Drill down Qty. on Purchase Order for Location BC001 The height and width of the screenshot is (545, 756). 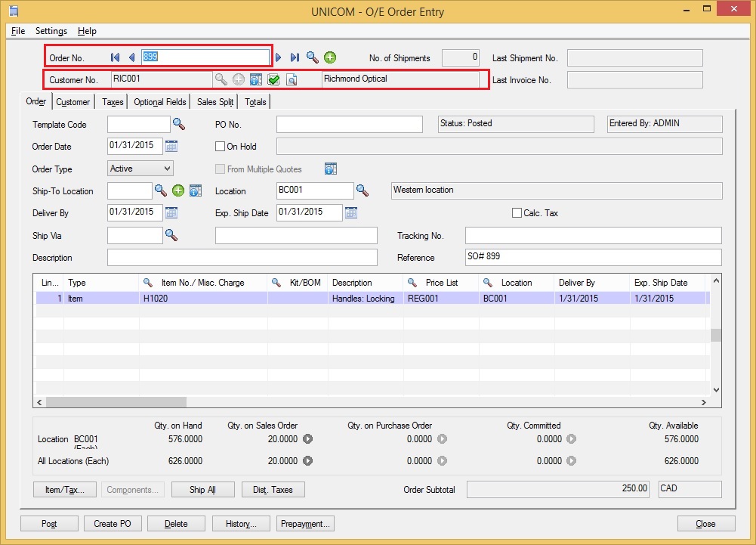pos(442,439)
